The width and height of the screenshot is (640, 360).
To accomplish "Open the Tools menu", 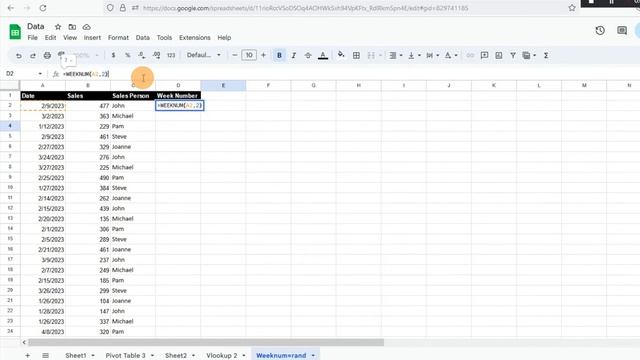I will pos(164,38).
